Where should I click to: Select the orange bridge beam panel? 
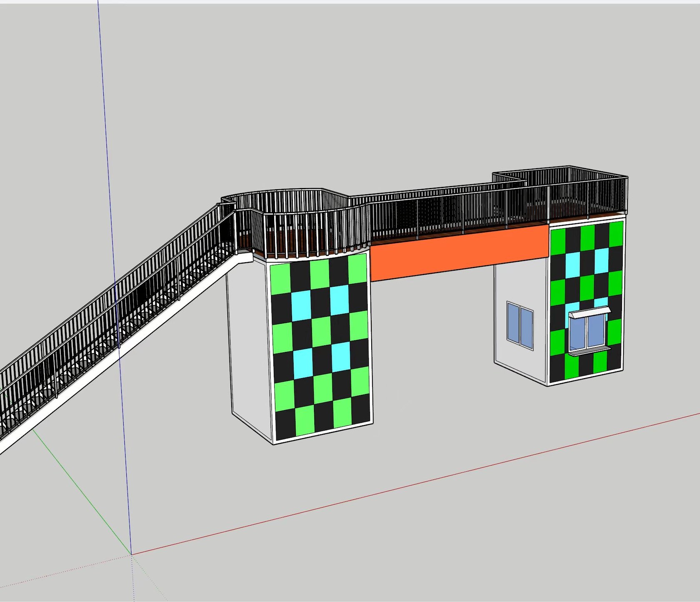click(459, 253)
